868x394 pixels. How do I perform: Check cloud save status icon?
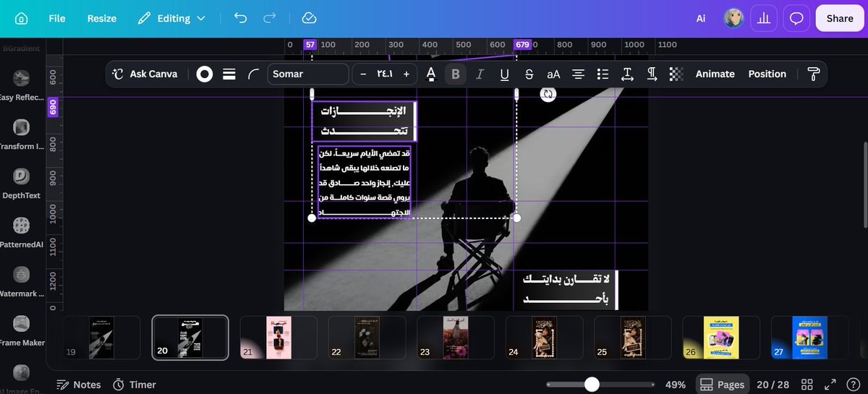pos(309,19)
